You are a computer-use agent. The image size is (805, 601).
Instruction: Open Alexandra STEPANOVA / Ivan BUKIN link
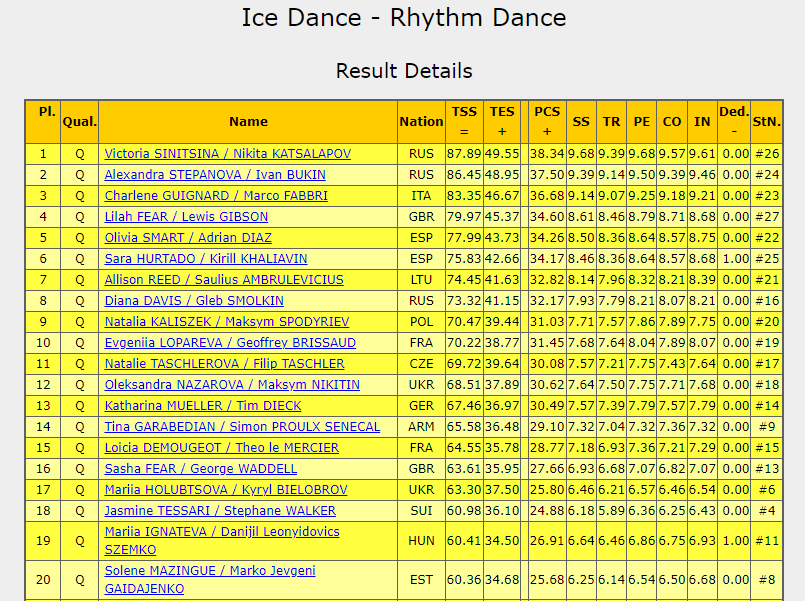(x=215, y=175)
